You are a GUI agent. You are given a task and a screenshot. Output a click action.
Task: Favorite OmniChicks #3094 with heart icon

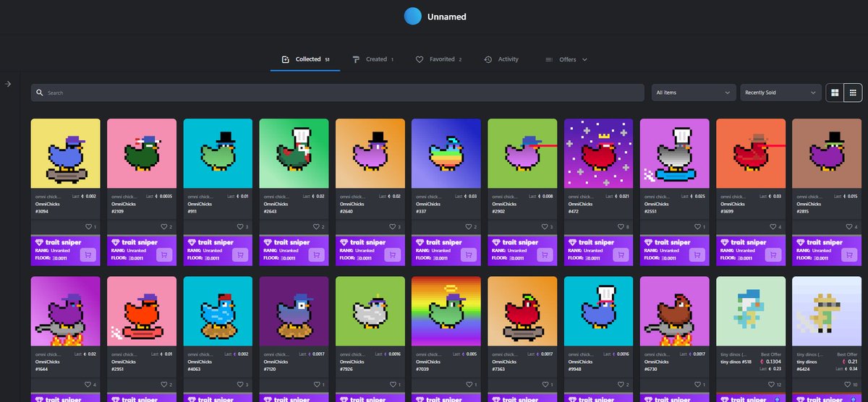pos(89,227)
